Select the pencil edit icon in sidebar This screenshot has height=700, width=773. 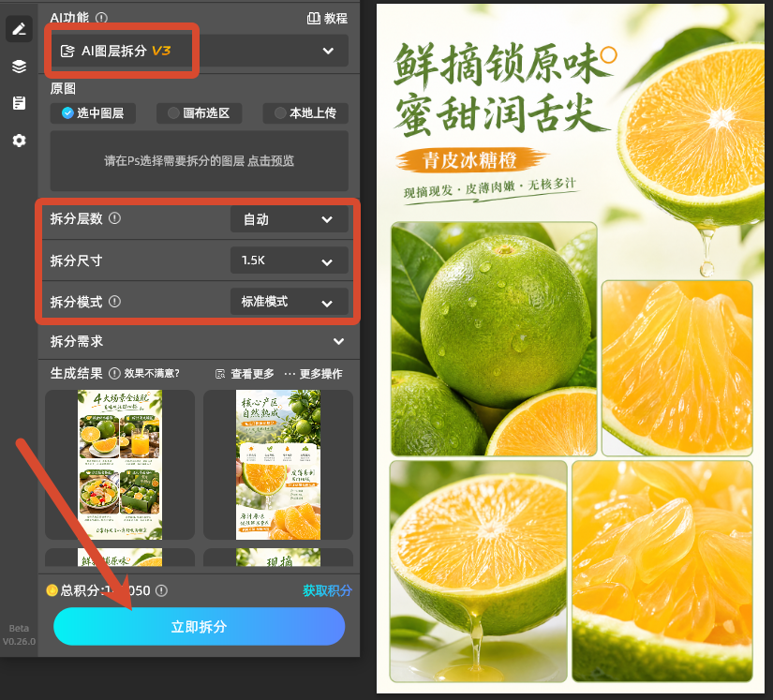19,29
